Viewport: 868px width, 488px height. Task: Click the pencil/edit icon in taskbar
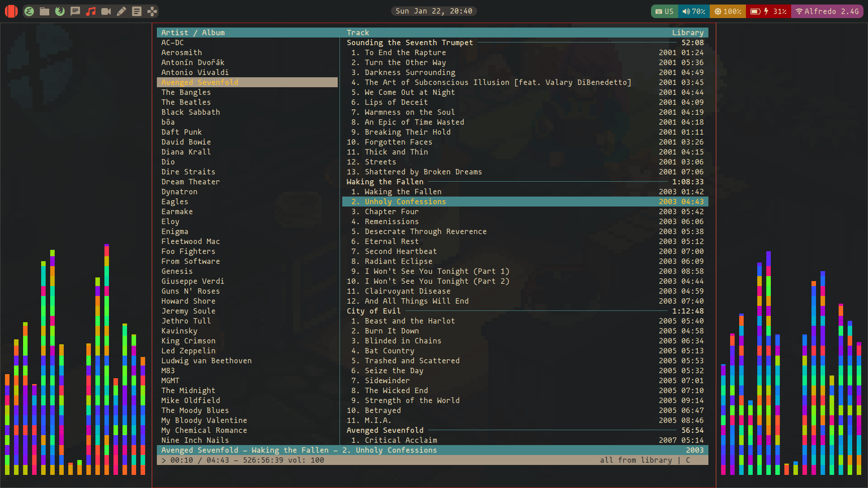point(122,11)
